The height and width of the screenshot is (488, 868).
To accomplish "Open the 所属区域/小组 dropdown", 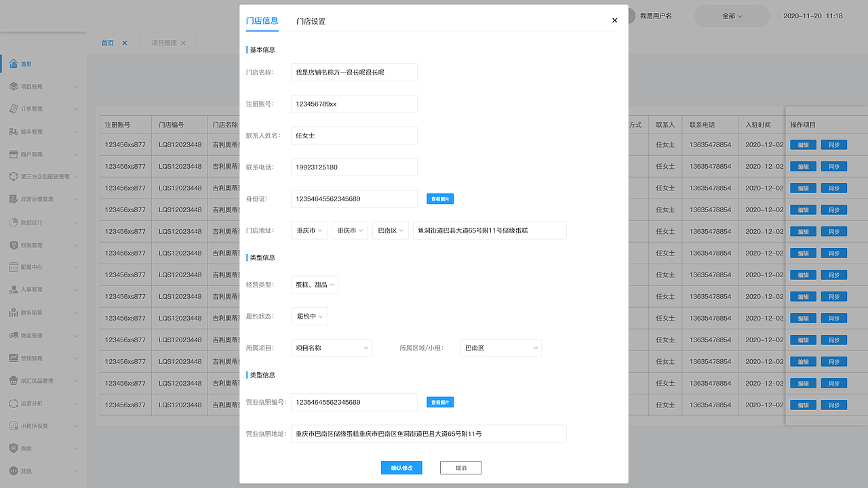I will (x=501, y=348).
